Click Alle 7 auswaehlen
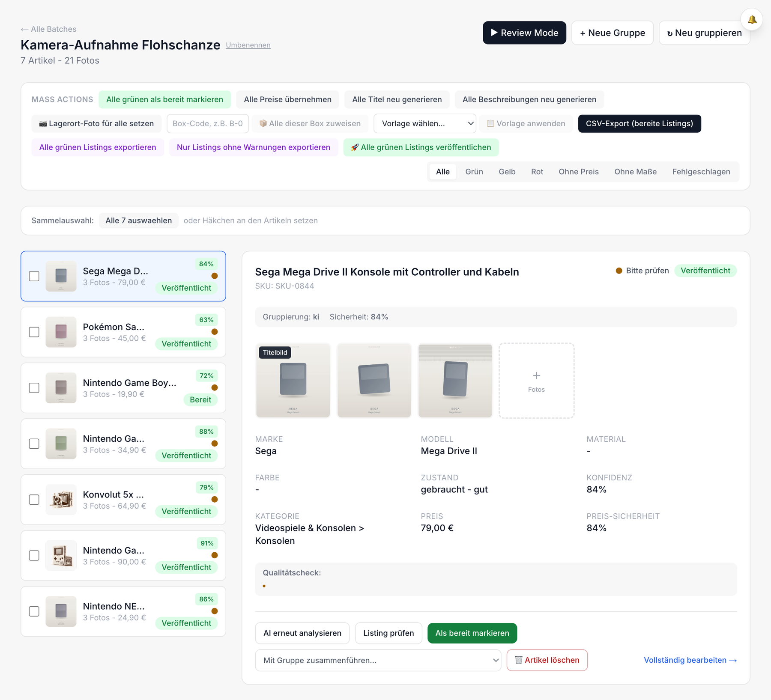This screenshot has height=700, width=771. [x=139, y=220]
